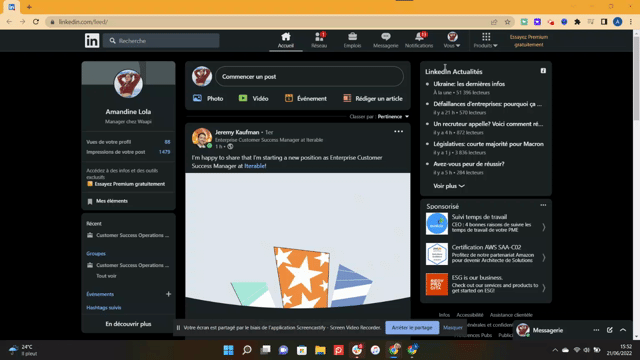Open the Chrome profile avatar
This screenshot has height=360, width=640.
(618, 22)
